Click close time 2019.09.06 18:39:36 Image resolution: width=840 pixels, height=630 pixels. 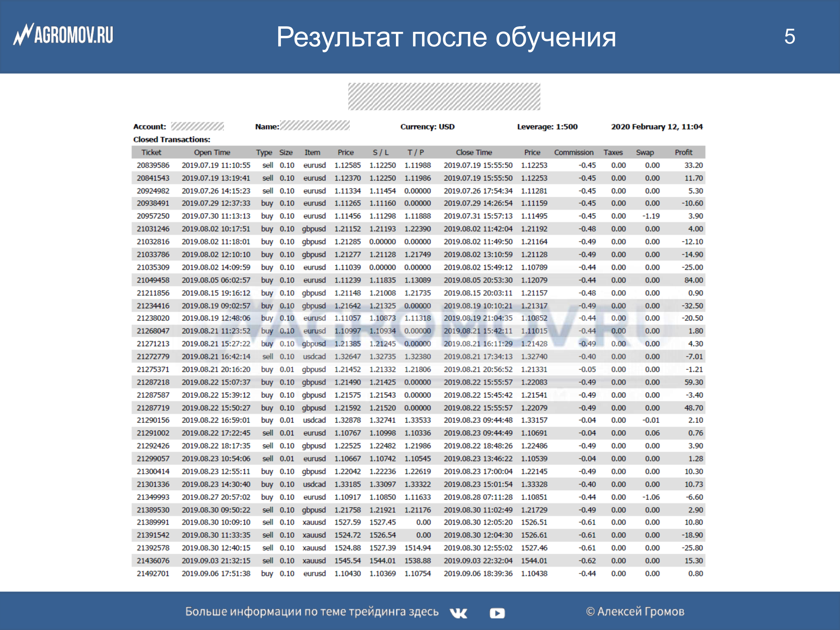tap(478, 574)
